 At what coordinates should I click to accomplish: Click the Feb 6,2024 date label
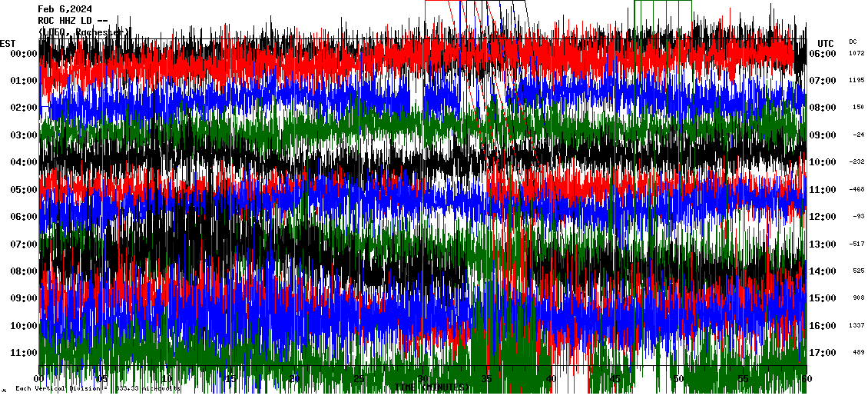(x=65, y=9)
